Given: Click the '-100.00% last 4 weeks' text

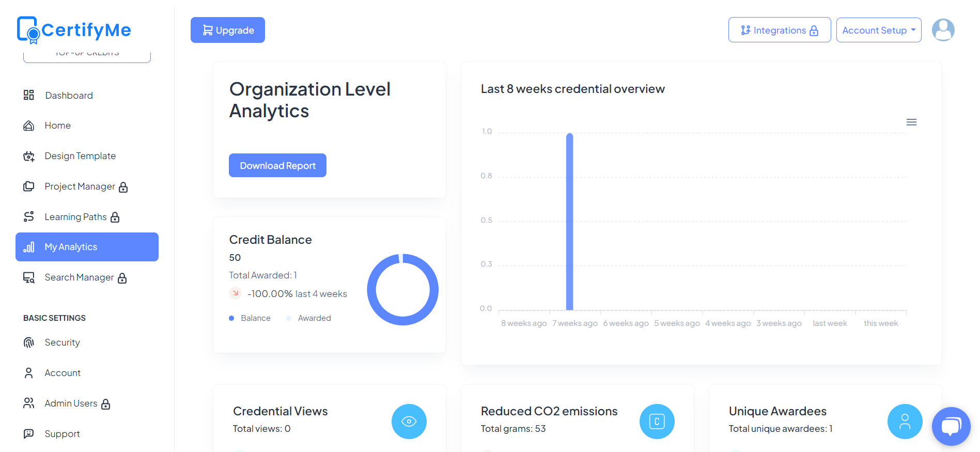Looking at the screenshot, I should (297, 294).
